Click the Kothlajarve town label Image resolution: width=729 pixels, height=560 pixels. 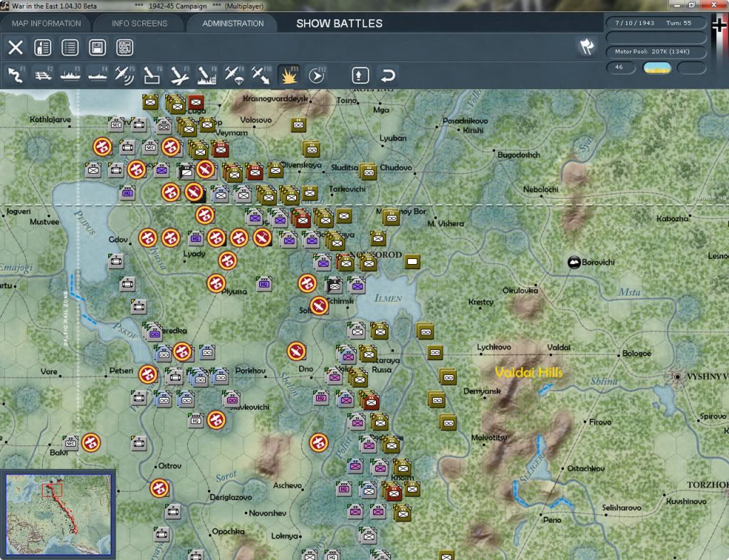[51, 120]
